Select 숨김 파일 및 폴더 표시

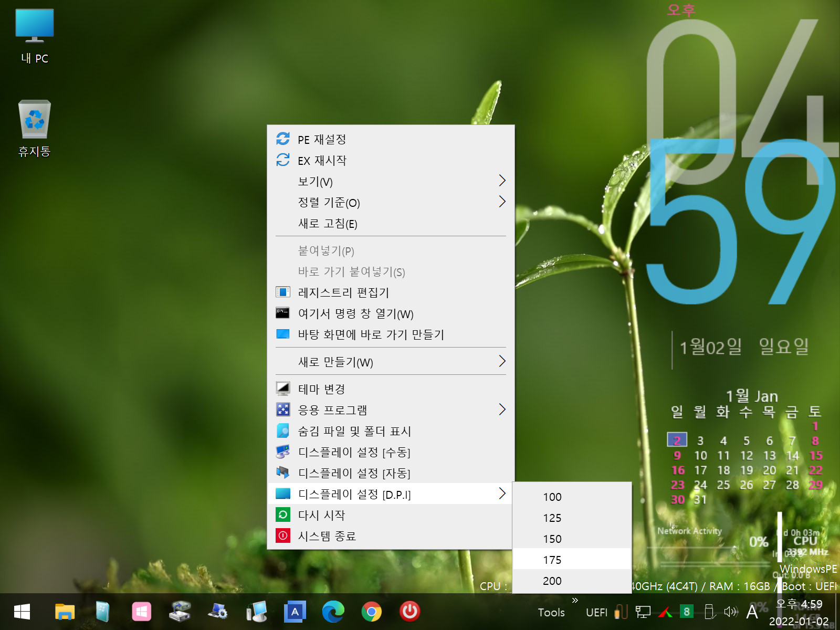(x=391, y=431)
